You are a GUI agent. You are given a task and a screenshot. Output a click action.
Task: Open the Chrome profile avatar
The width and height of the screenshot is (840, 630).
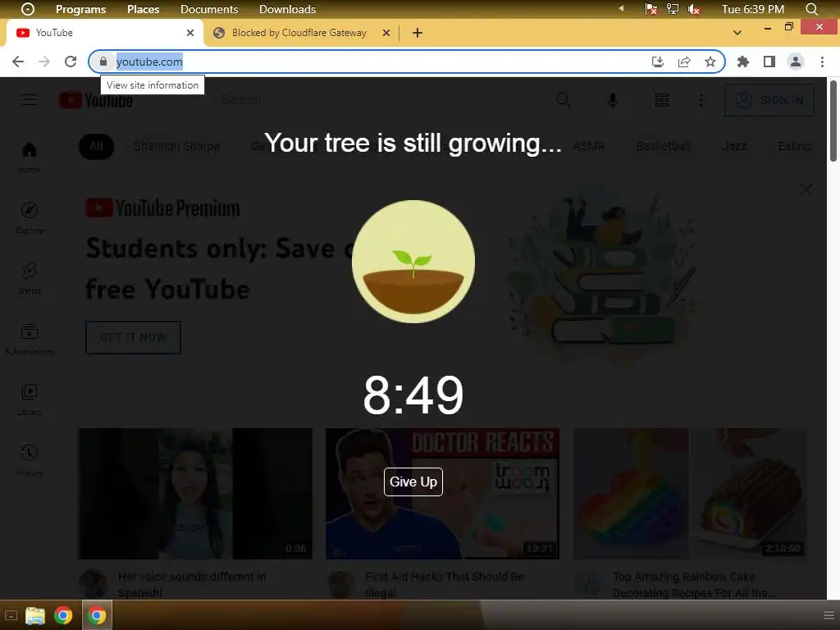(x=796, y=62)
